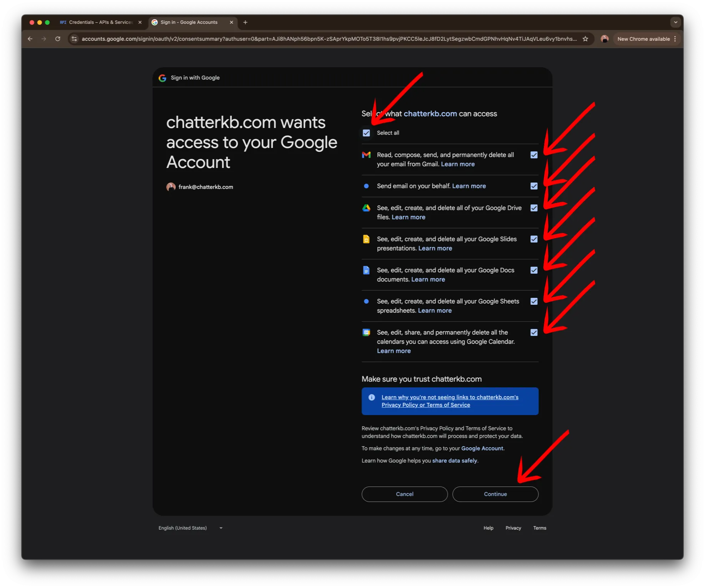Viewport: 705px width, 588px height.
Task: Click the frank@chatterkb.com email text
Action: 206,187
